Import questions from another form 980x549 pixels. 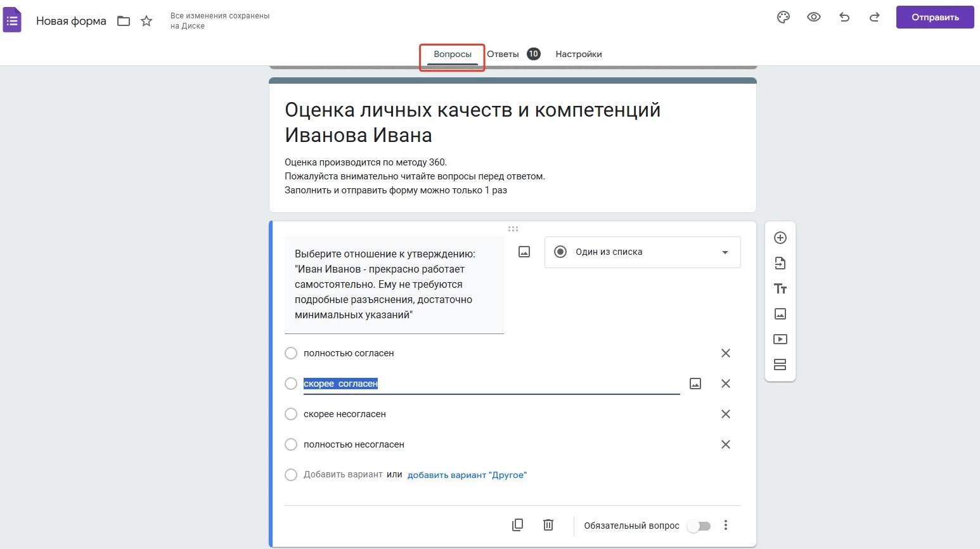click(x=780, y=263)
